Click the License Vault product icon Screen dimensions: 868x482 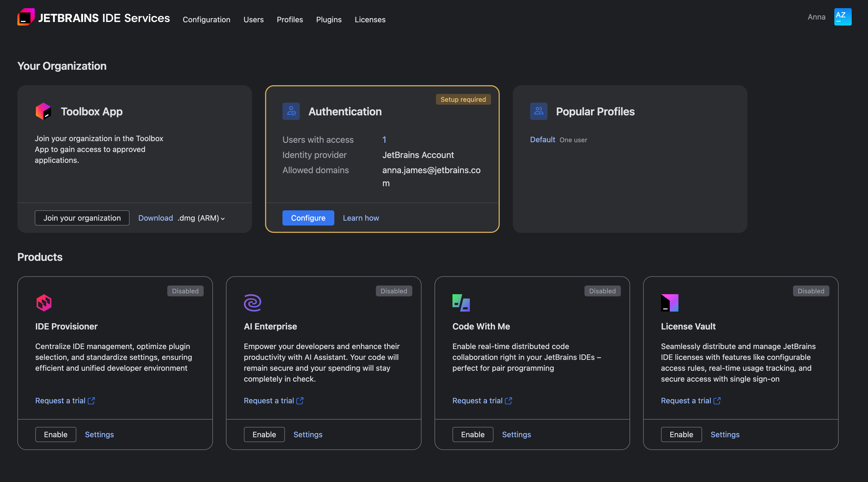669,302
